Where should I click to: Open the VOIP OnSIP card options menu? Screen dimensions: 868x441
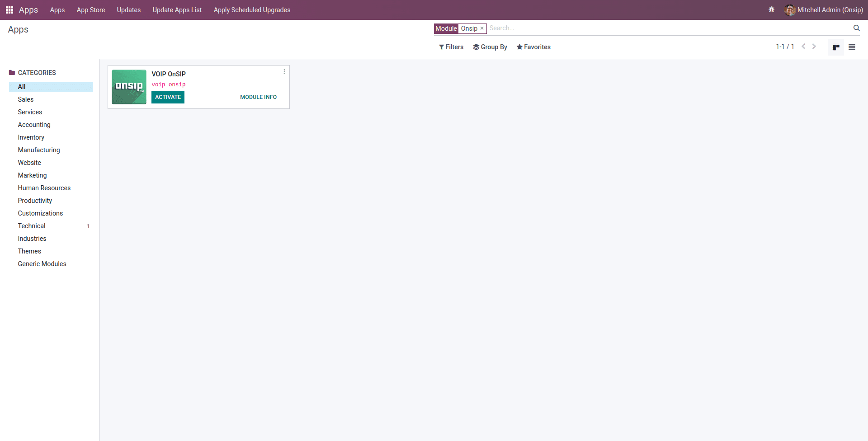pos(284,72)
